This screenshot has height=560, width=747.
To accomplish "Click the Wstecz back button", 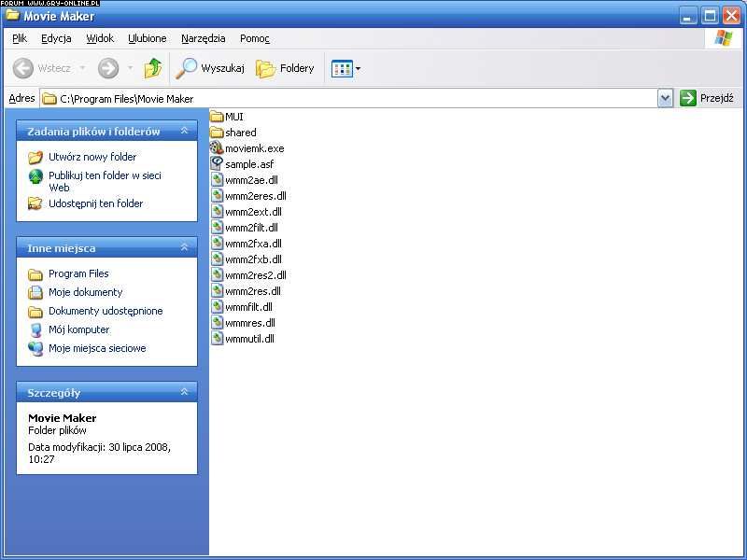I will [41, 68].
